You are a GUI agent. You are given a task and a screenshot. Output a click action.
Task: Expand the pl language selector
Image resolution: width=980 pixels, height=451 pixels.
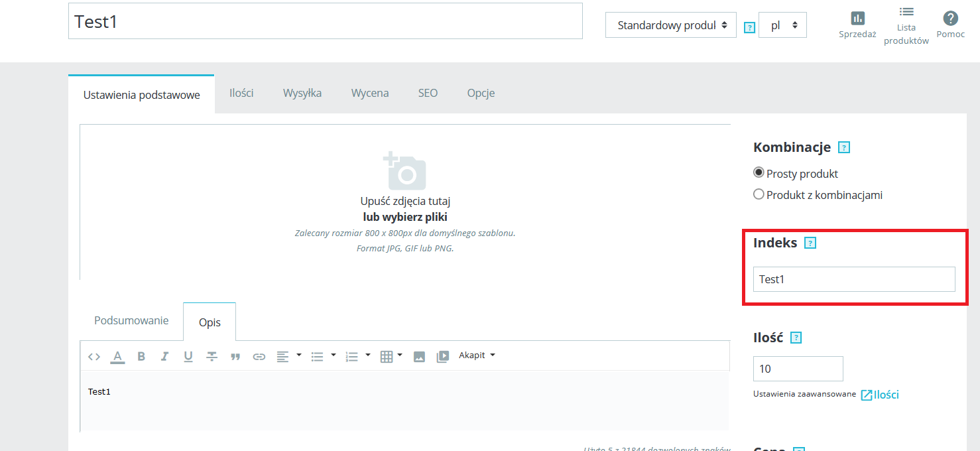(x=782, y=25)
